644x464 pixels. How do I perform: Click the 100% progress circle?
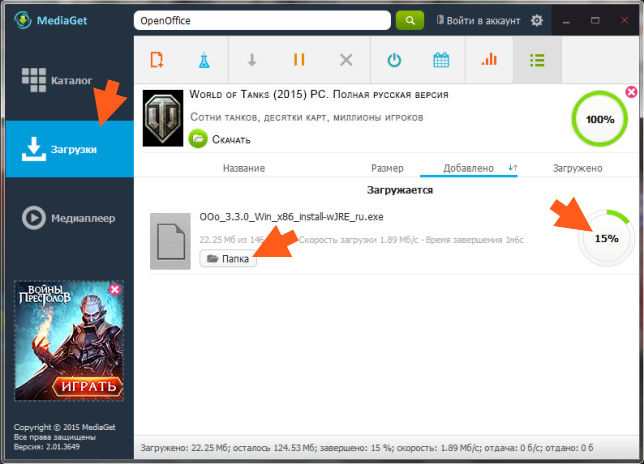click(x=600, y=119)
